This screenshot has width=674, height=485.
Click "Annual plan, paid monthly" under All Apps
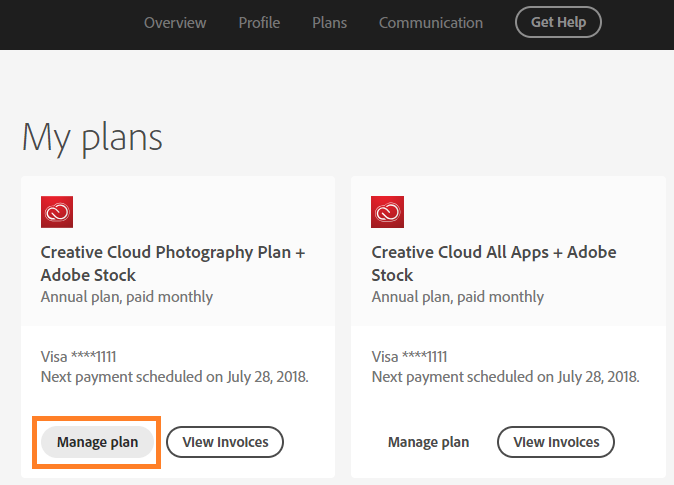pyautogui.click(x=458, y=297)
